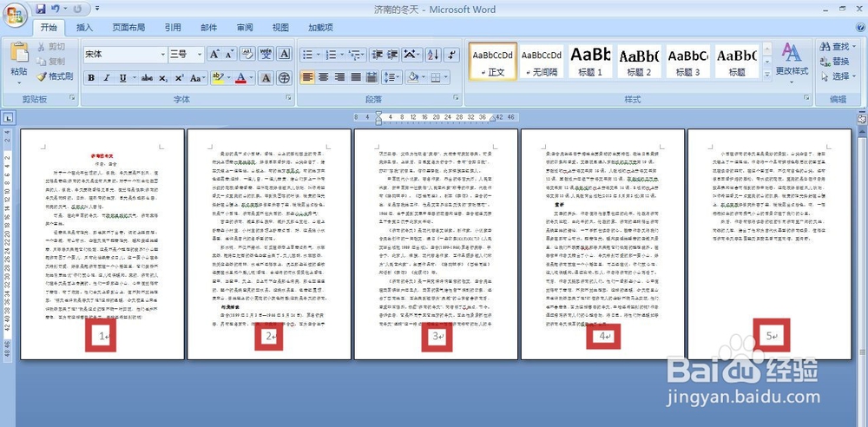Open the 三号 font size dropdown

[x=200, y=55]
